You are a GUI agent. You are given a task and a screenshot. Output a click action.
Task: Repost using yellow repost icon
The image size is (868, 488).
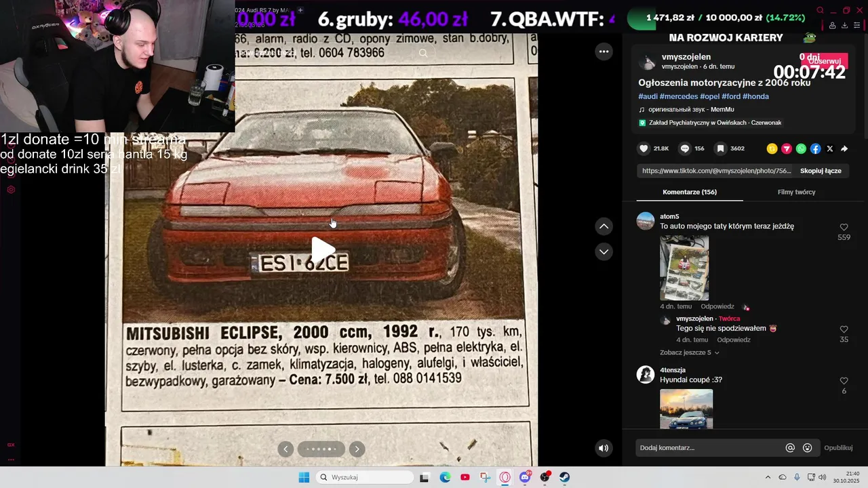tap(772, 148)
